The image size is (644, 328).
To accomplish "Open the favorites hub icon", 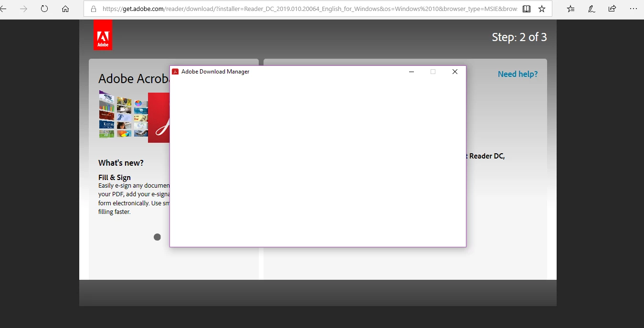I will (570, 9).
